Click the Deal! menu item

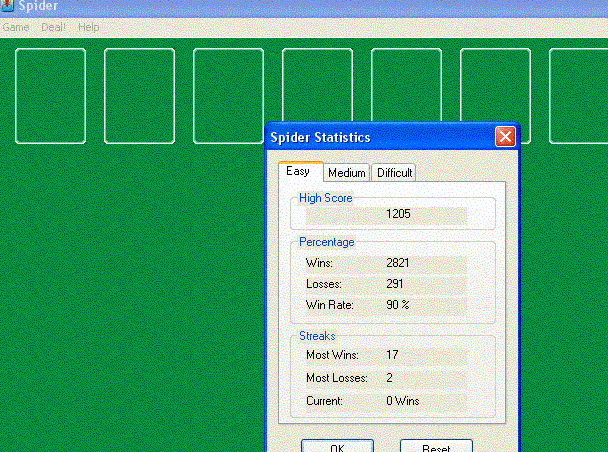[53, 27]
